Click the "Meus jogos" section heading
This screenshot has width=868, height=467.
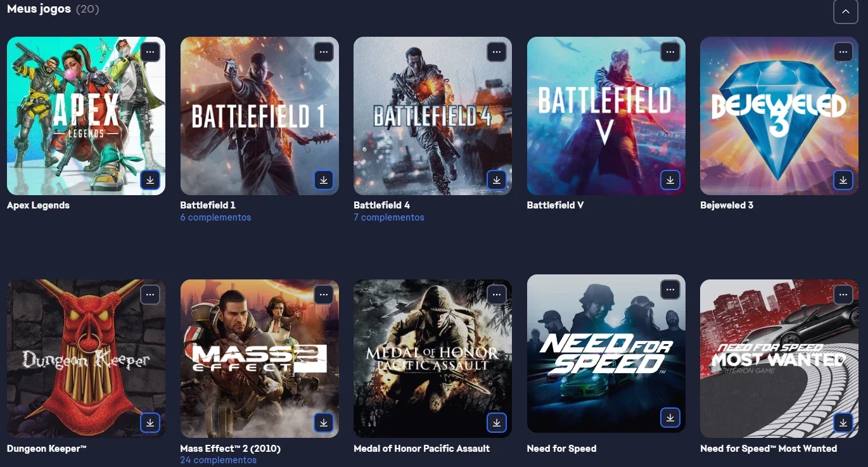click(39, 10)
